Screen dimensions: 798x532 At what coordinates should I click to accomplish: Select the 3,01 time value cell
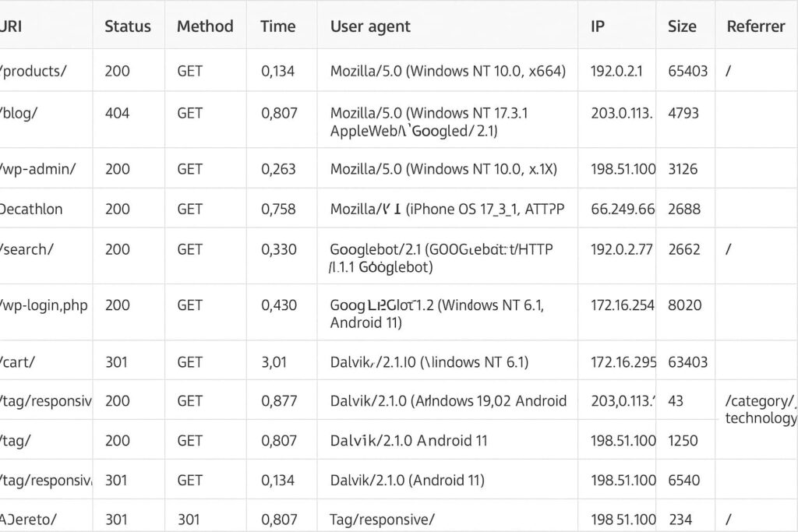(x=274, y=362)
